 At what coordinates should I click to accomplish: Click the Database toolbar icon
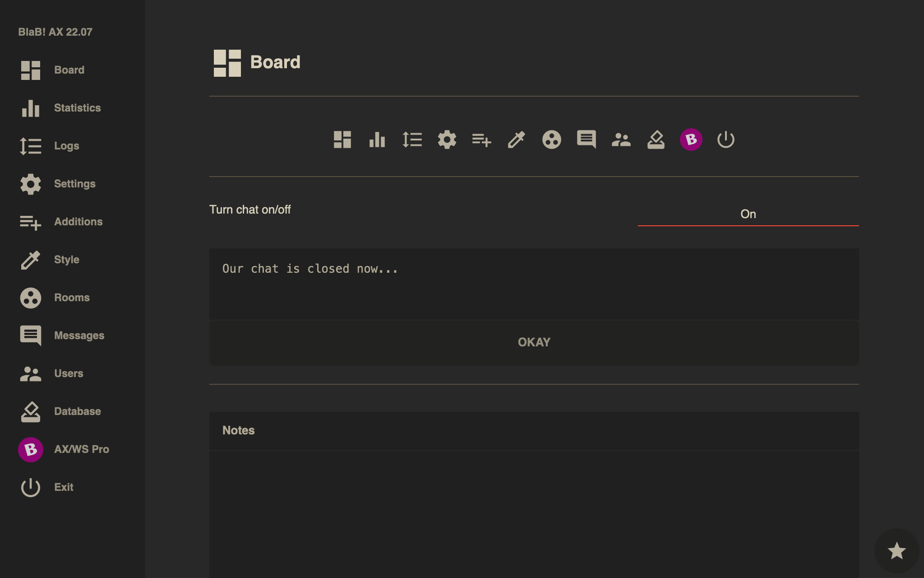coord(656,140)
